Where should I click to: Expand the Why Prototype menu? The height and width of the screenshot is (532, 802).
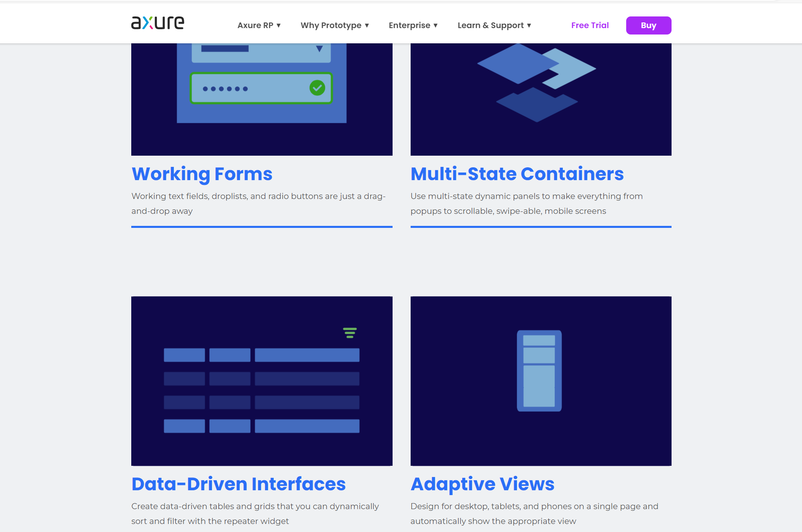click(334, 25)
